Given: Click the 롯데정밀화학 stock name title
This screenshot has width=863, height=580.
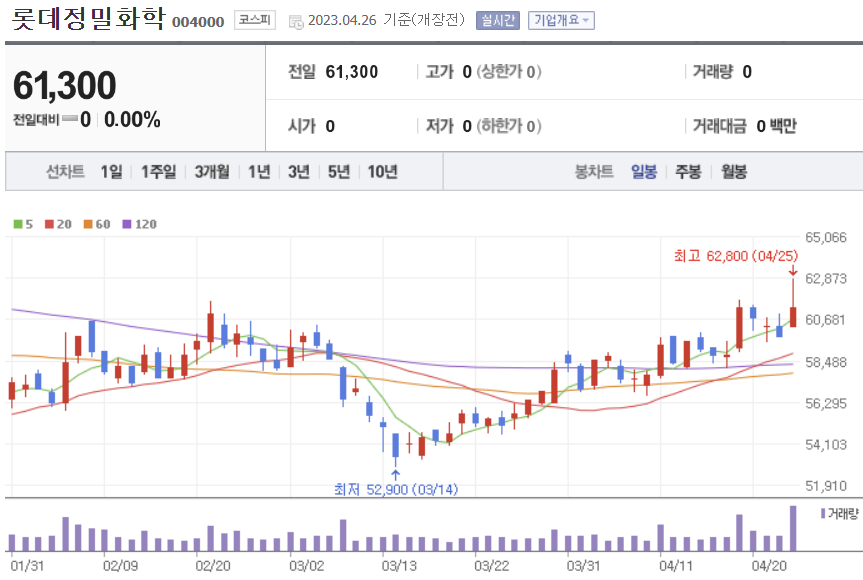Looking at the screenshot, I should tap(88, 18).
